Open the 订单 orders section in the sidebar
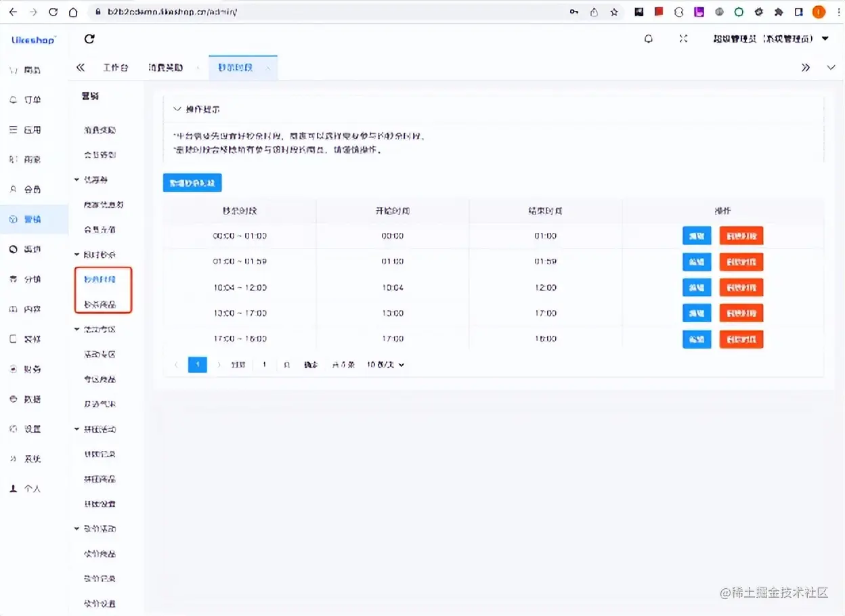Image resolution: width=845 pixels, height=616 pixels. click(26, 100)
